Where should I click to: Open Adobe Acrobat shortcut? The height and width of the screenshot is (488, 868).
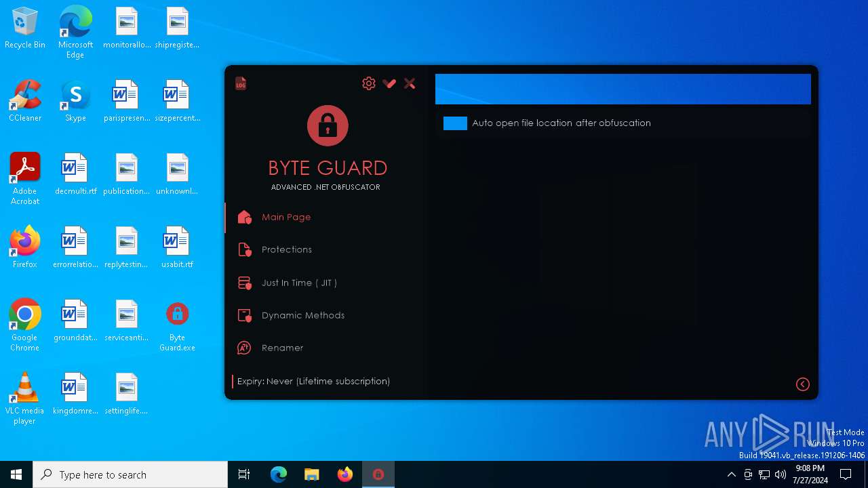25,179
